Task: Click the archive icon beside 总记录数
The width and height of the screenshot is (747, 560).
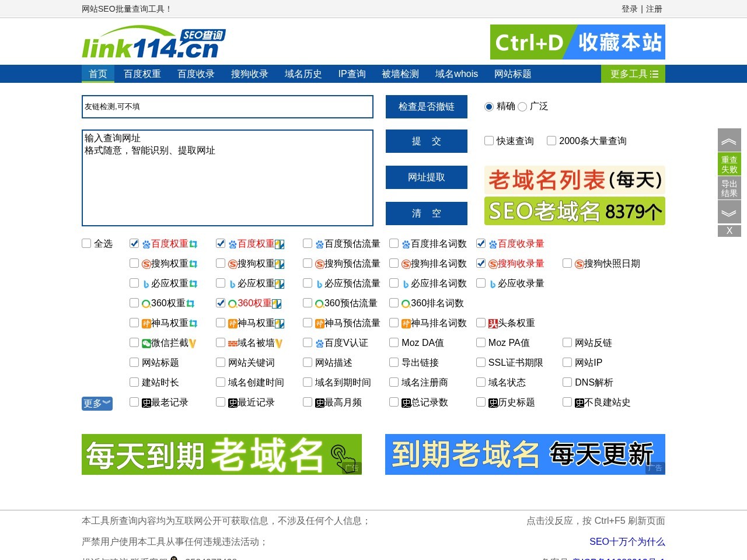Action: (406, 403)
